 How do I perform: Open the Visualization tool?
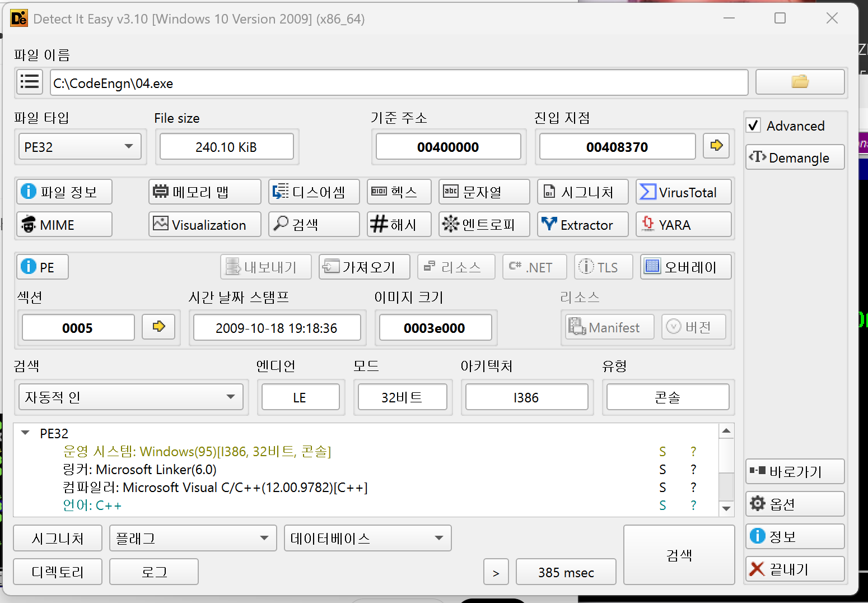coord(205,225)
